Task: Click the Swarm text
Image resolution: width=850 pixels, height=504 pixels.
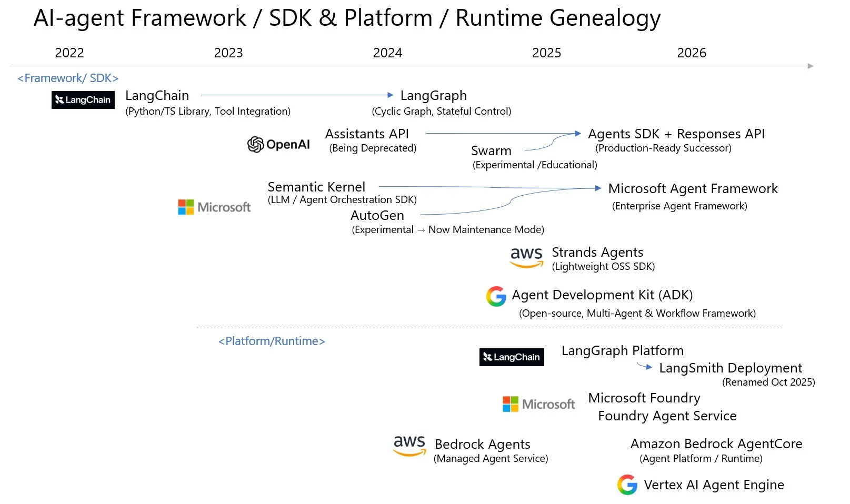Action: point(491,151)
